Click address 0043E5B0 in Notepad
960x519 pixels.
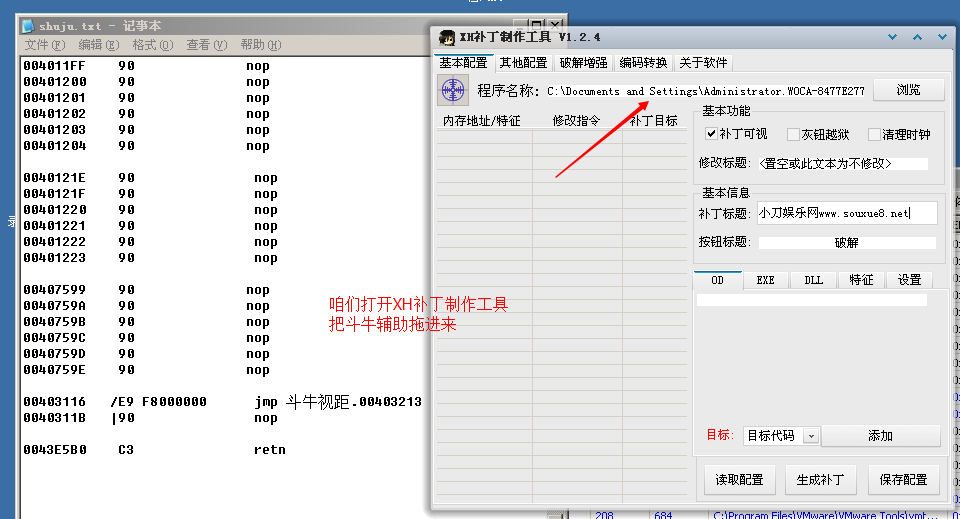[x=54, y=450]
